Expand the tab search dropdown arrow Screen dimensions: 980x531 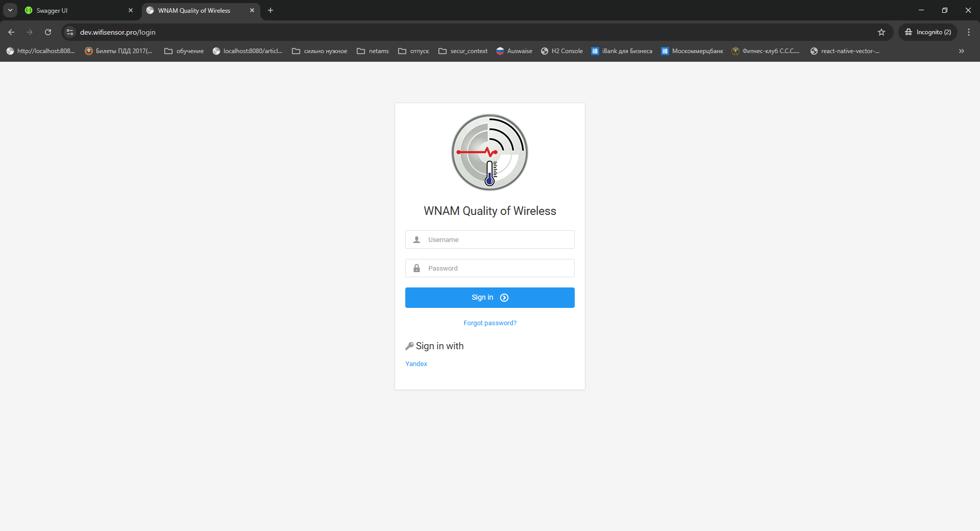pyautogui.click(x=10, y=10)
